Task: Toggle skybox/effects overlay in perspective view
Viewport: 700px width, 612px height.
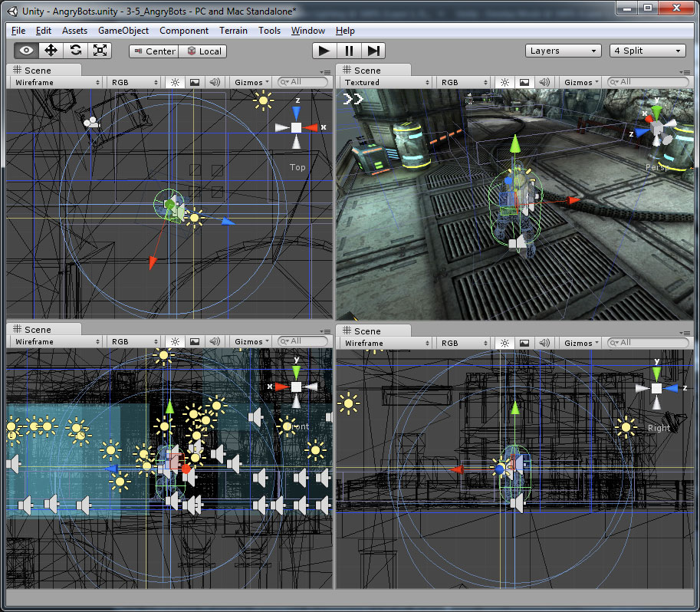Action: tap(524, 82)
